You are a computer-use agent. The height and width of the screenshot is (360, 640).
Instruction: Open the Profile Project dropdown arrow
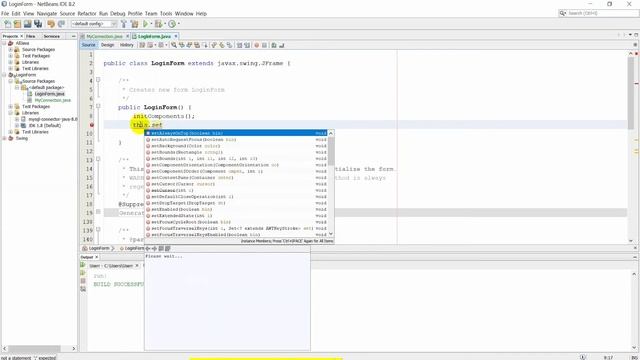[x=178, y=24]
